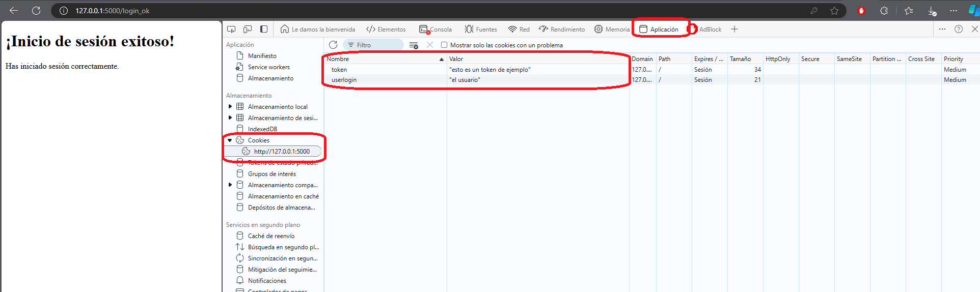Screen dimensions: 980x292
Task: Reload the page with browser refresh button
Action: point(36,11)
